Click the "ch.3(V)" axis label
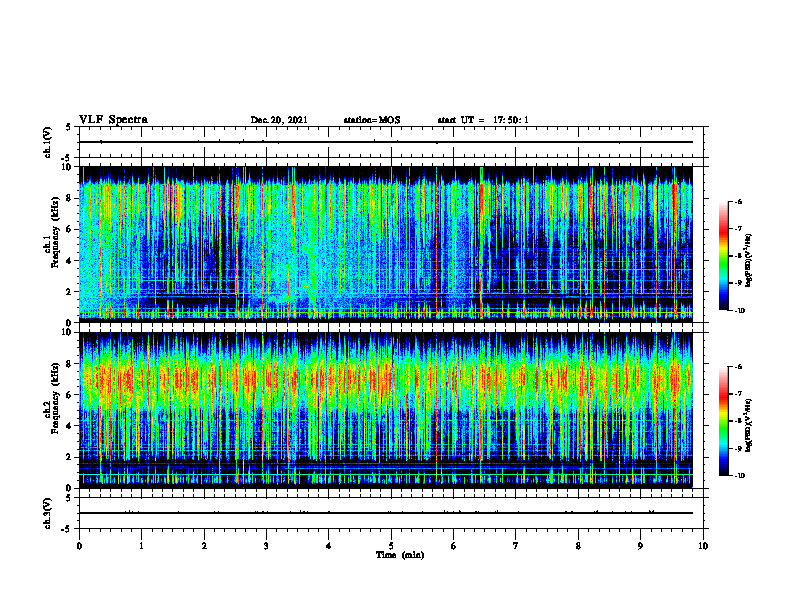The image size is (792, 612). pyautogui.click(x=47, y=513)
